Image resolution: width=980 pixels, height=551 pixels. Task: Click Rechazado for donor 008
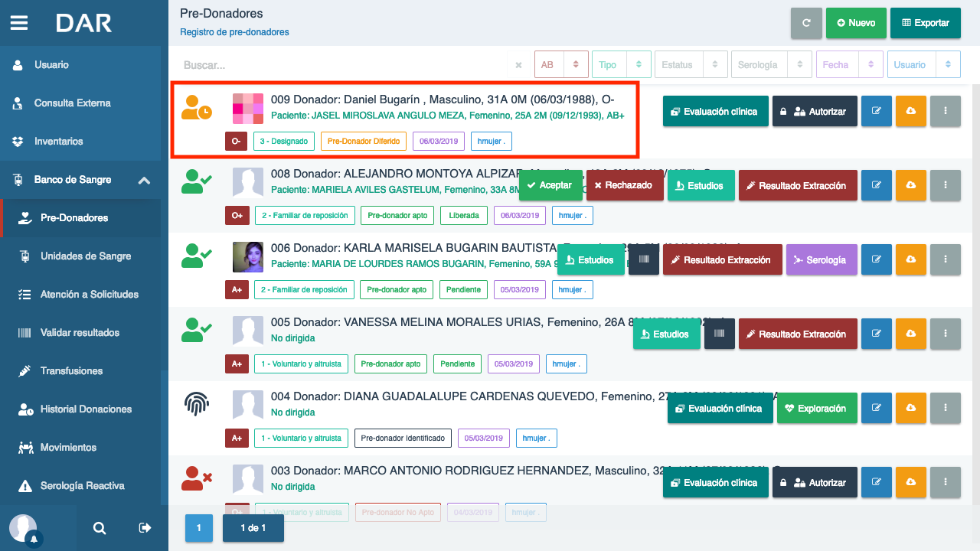point(625,186)
